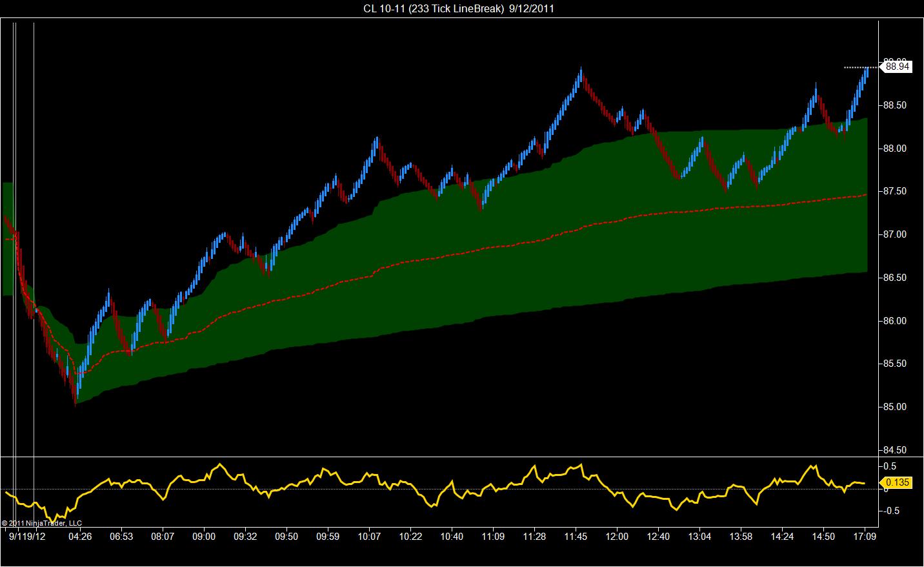Click the 88.50 price scale label
924x567 pixels.
[x=896, y=105]
